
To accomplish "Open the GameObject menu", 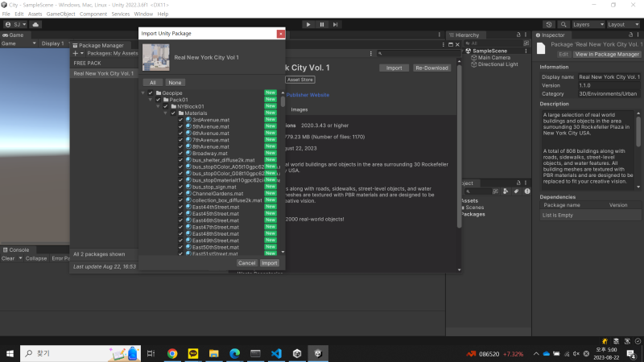I will click(x=61, y=14).
